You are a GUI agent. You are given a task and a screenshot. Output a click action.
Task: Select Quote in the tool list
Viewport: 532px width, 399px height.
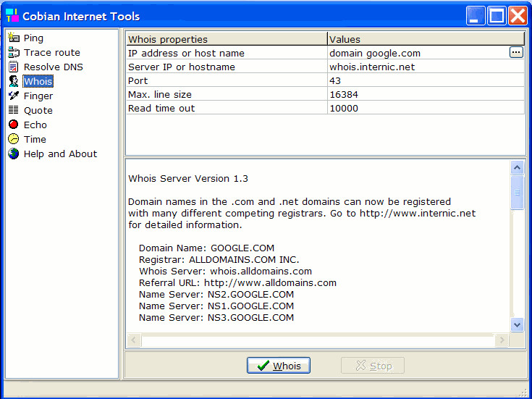click(38, 110)
